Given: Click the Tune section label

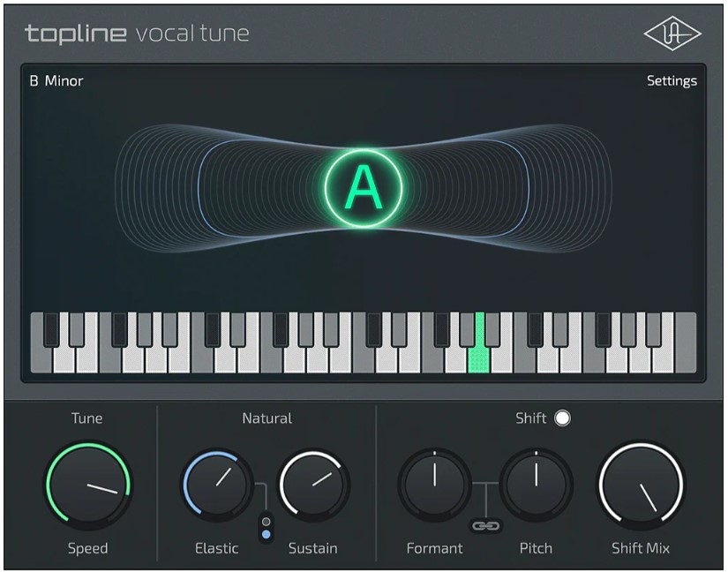Looking at the screenshot, I should click(x=86, y=418).
